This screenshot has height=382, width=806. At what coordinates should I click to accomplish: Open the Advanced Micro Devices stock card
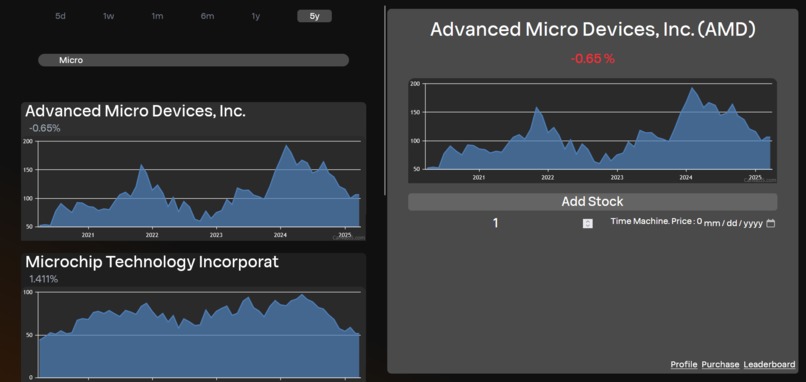(193, 171)
